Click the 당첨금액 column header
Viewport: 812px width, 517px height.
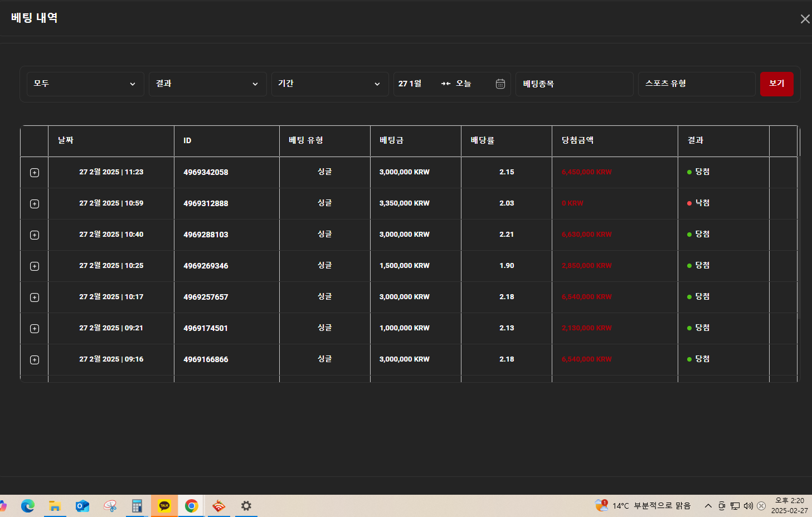point(577,140)
